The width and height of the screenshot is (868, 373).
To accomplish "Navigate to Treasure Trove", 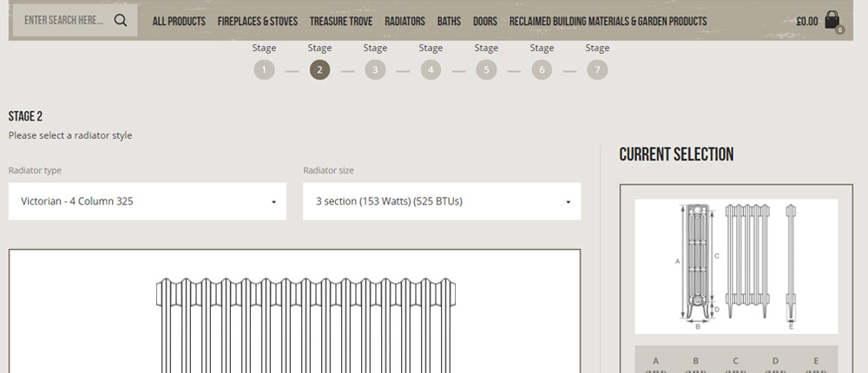I will pyautogui.click(x=341, y=22).
